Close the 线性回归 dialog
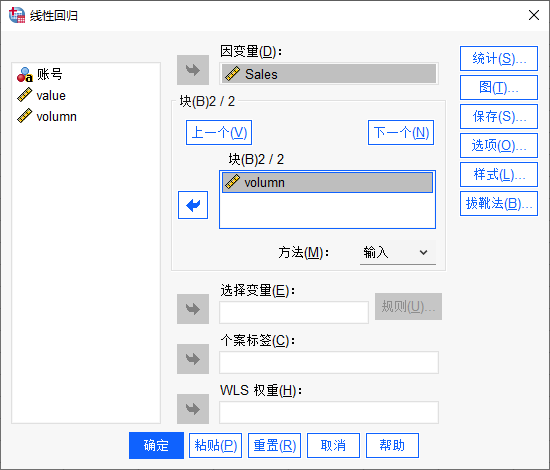This screenshot has width=550, height=470. [534, 15]
